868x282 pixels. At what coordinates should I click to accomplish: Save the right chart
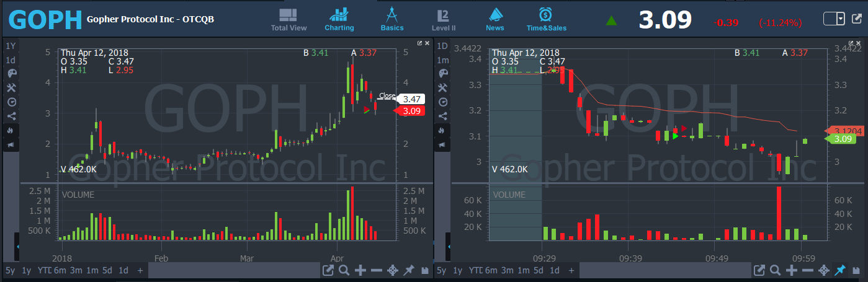click(856, 271)
